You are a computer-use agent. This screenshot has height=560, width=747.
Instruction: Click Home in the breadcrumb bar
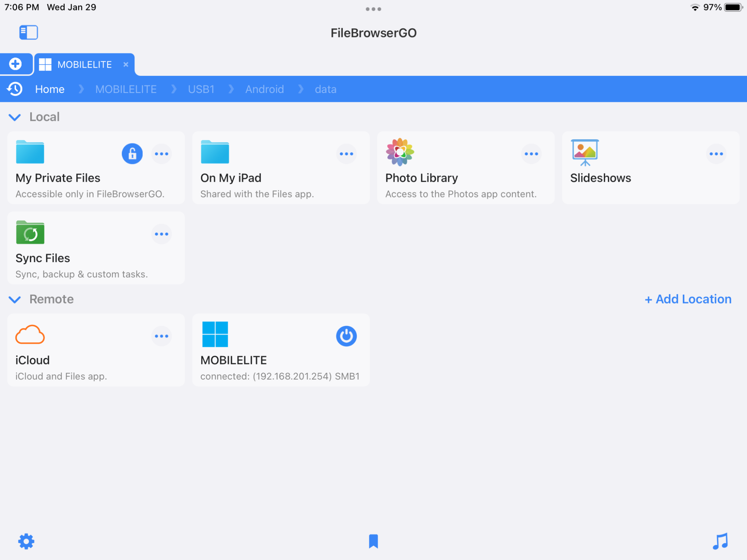50,89
